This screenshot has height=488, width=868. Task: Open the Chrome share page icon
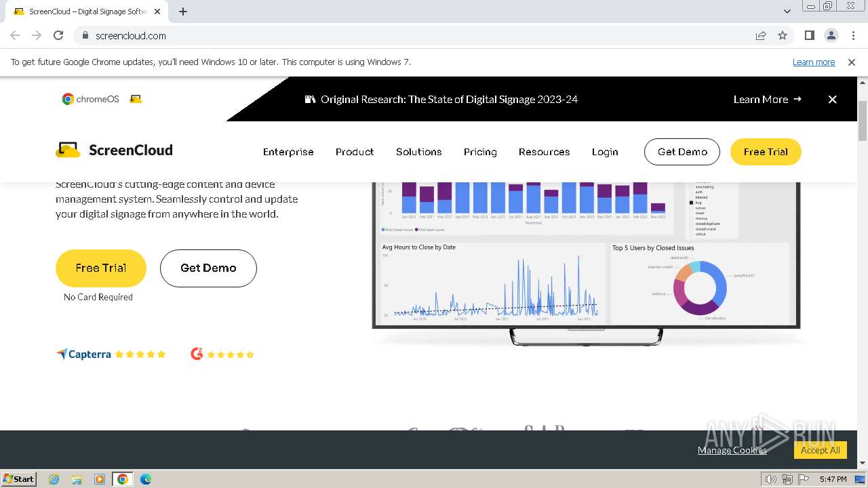pos(761,36)
